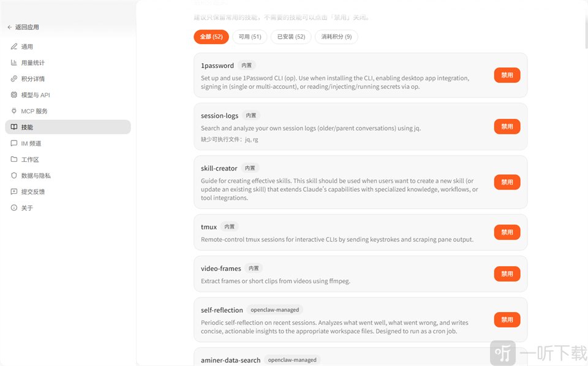Open 模型与 API chip icon
This screenshot has width=588, height=366.
[14, 95]
